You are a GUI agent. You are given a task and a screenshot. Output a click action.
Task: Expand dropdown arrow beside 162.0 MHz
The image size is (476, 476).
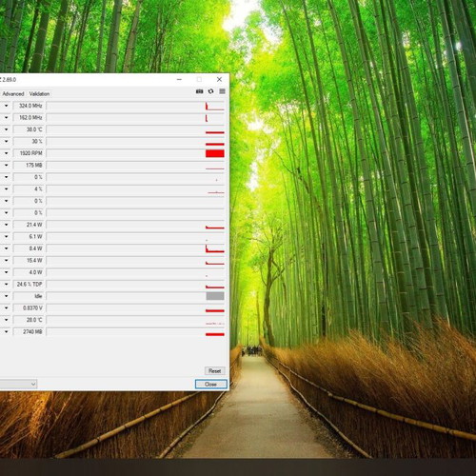6,117
